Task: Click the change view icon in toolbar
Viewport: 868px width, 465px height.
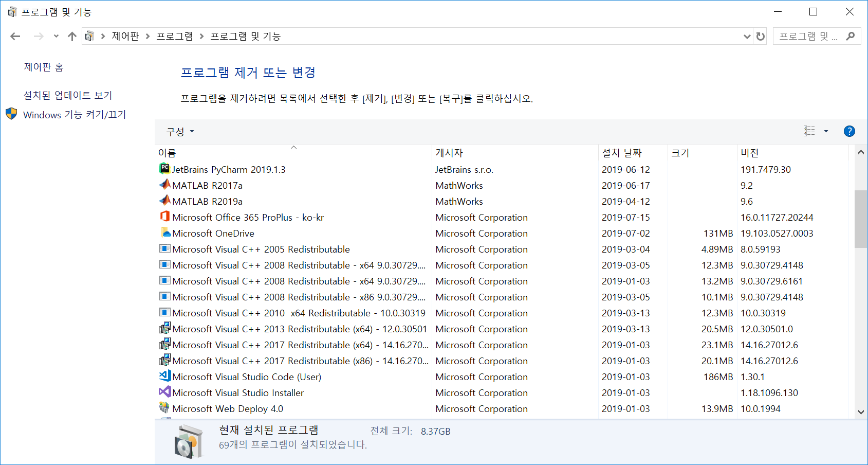Action: [x=809, y=131]
